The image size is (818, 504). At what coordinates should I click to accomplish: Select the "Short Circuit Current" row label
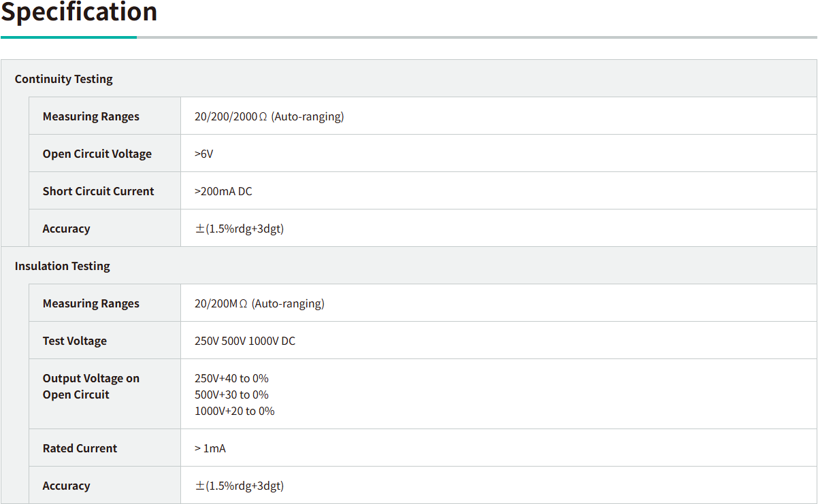point(99,191)
